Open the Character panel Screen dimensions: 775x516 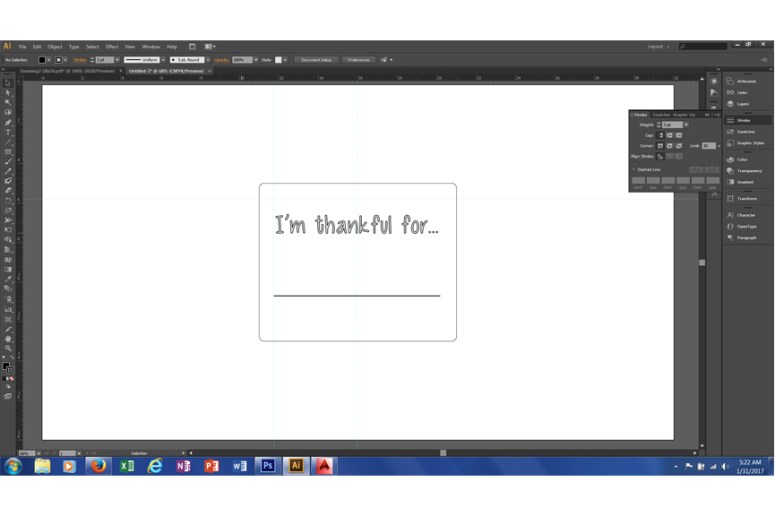[x=745, y=215]
